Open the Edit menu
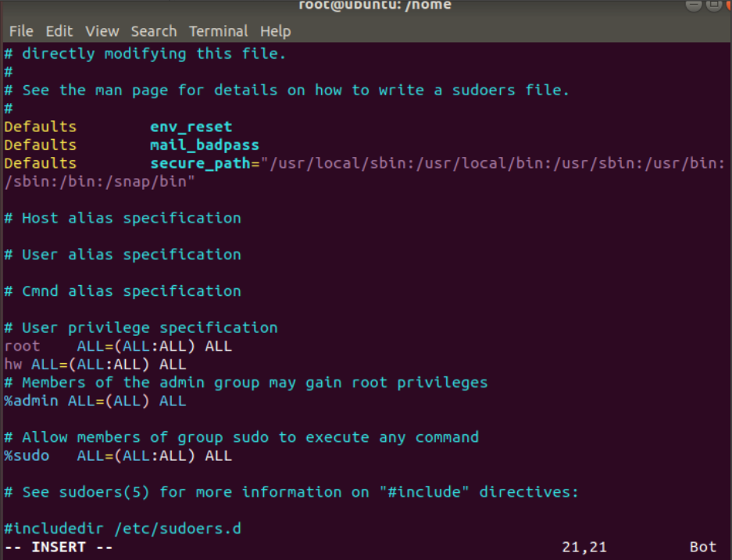The height and width of the screenshot is (560, 732). coord(59,31)
